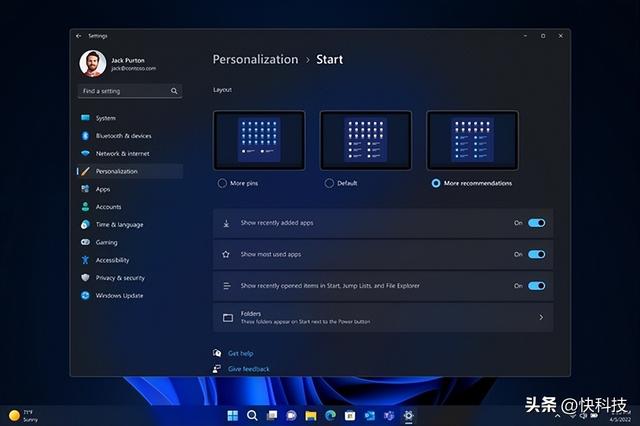Open Outlook from the taskbar
This screenshot has width=640, height=426.
click(369, 415)
